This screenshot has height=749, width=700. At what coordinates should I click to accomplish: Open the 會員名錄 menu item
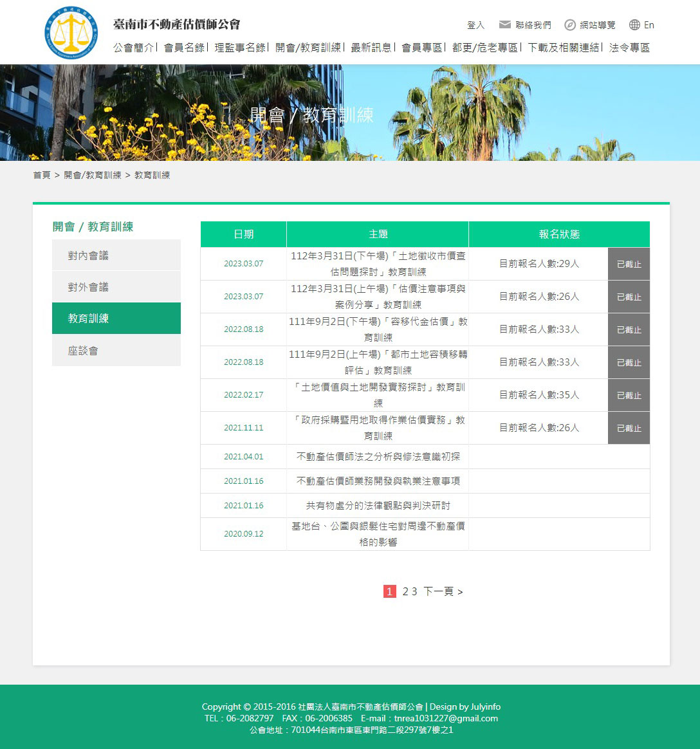click(185, 48)
